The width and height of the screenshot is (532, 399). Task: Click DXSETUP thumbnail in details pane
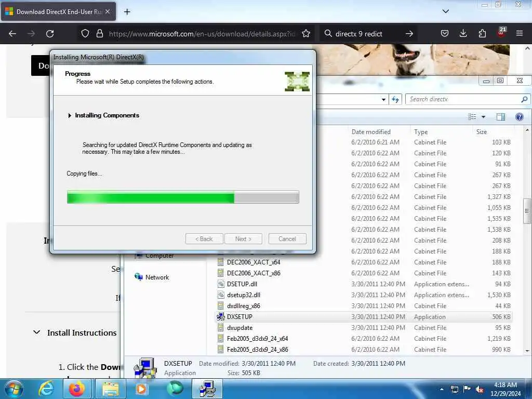click(x=145, y=368)
